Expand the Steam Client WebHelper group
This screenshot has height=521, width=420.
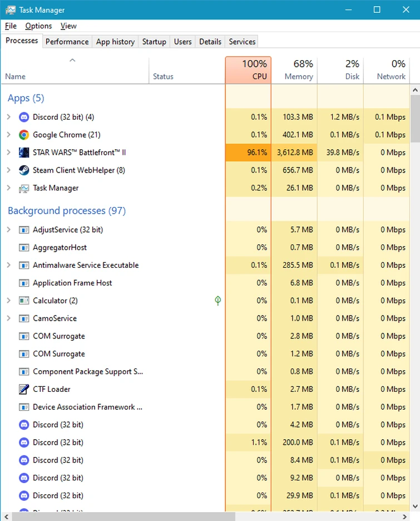8,170
